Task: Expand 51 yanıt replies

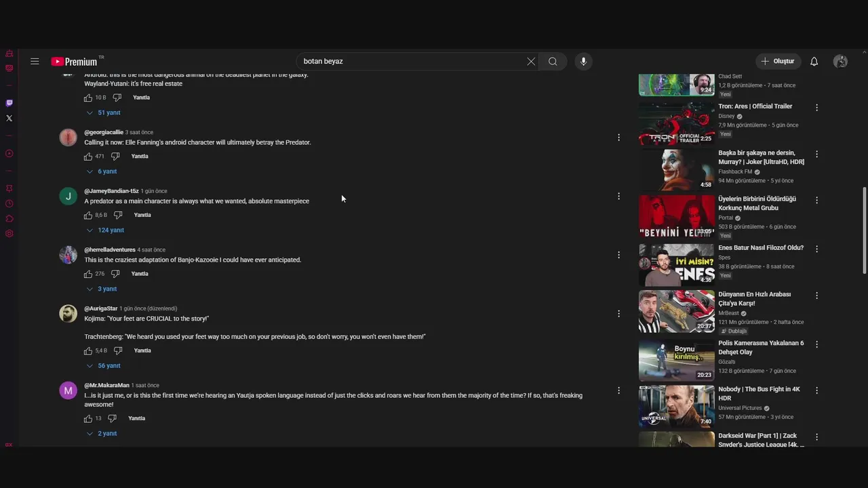Action: pos(103,113)
